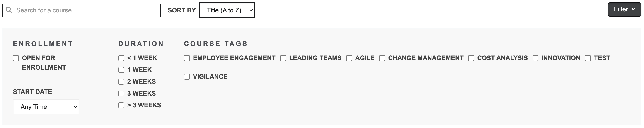Tick the Change Management tag
Screen dimensions: 644x128
[382, 58]
